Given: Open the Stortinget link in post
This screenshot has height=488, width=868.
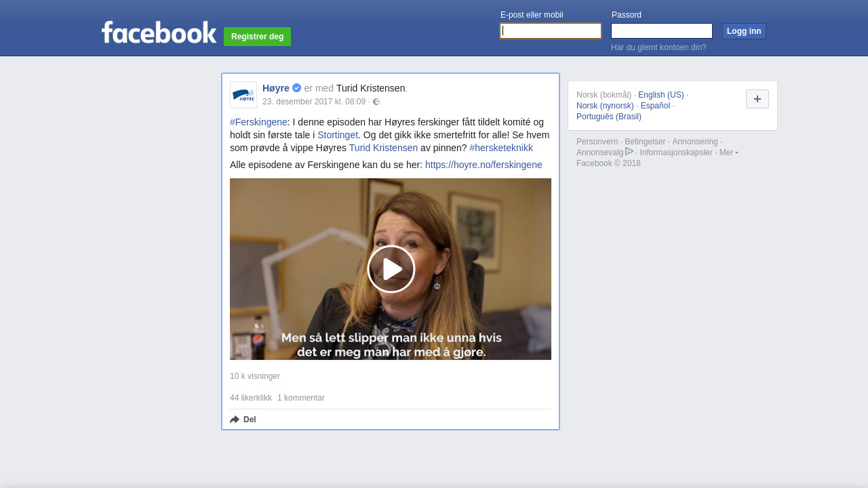Looking at the screenshot, I should pos(338,135).
